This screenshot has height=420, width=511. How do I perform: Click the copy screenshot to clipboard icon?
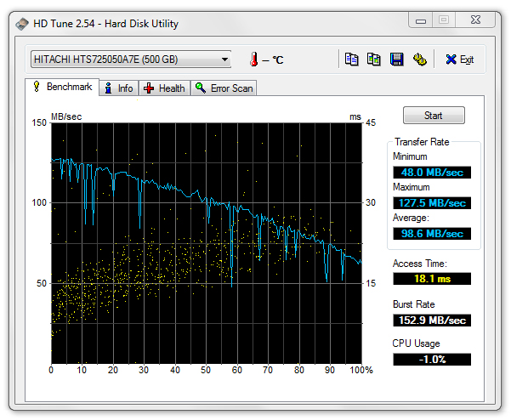click(x=374, y=60)
